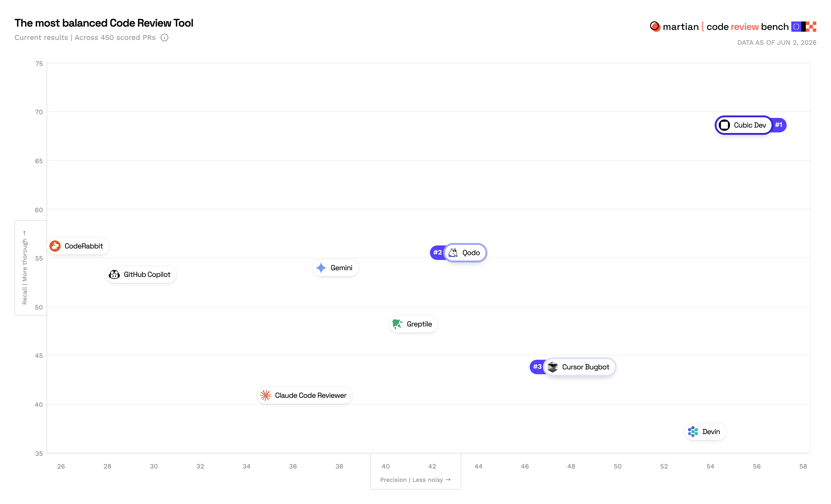
Task: Select the Greptile data point label
Action: [413, 324]
